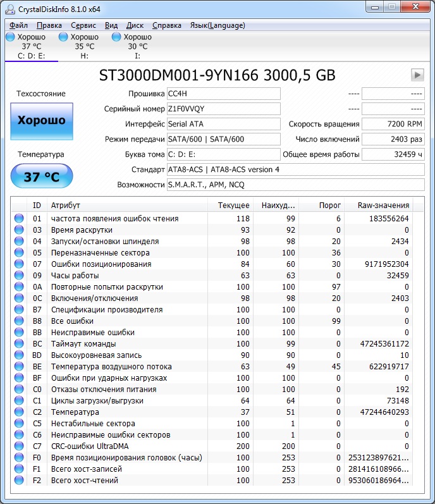Image resolution: width=435 pixels, height=504 pixels.
Task: Click status orb for attribute 05 reallocated sectors
Action: pyautogui.click(x=19, y=253)
